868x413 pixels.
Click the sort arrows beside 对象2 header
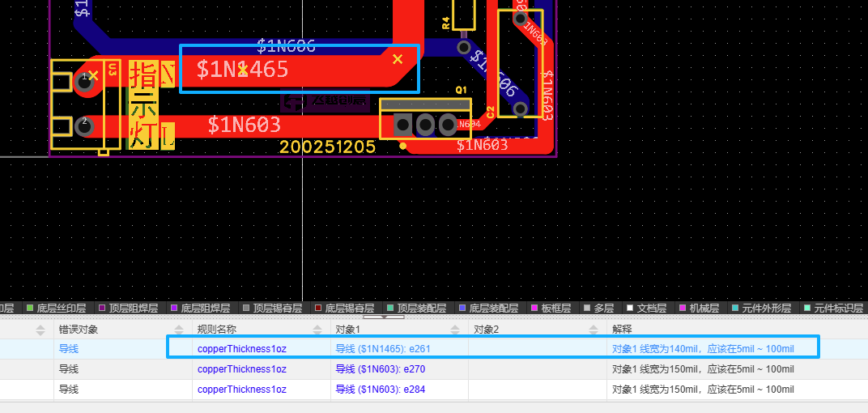point(594,330)
